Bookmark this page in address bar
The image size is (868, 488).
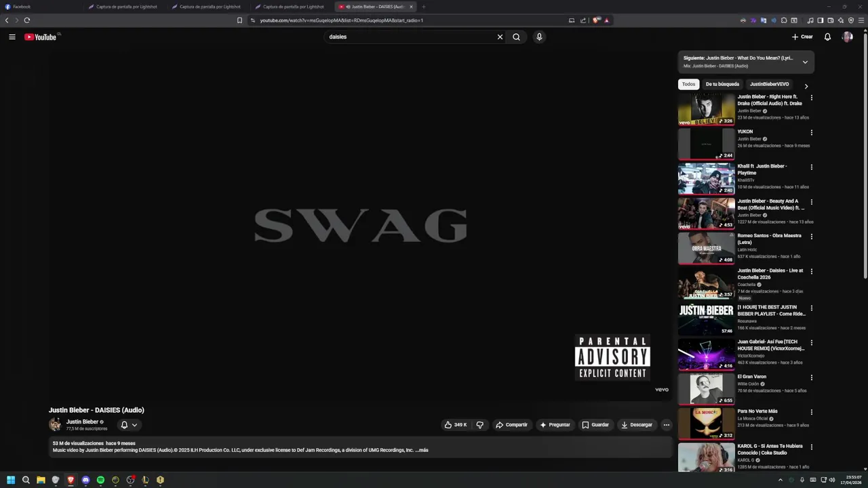(239, 20)
